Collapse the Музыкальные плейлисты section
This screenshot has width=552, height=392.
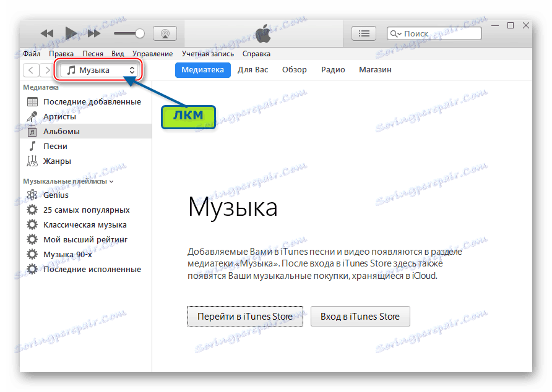click(x=111, y=182)
